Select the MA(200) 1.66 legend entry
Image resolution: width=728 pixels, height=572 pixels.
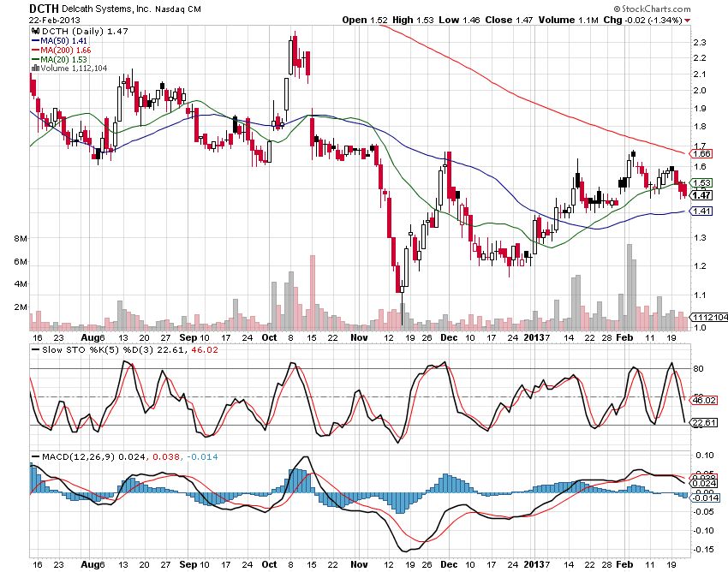pos(65,51)
